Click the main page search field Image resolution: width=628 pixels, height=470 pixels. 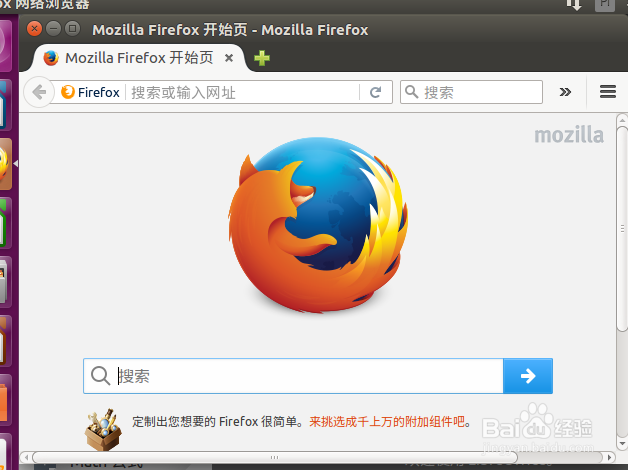coord(293,376)
